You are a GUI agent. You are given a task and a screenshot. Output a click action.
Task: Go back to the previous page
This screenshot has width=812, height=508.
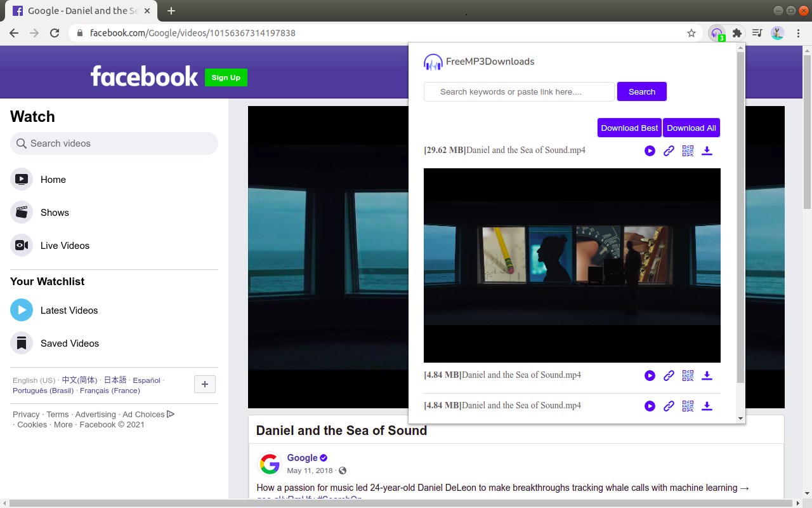pos(14,33)
